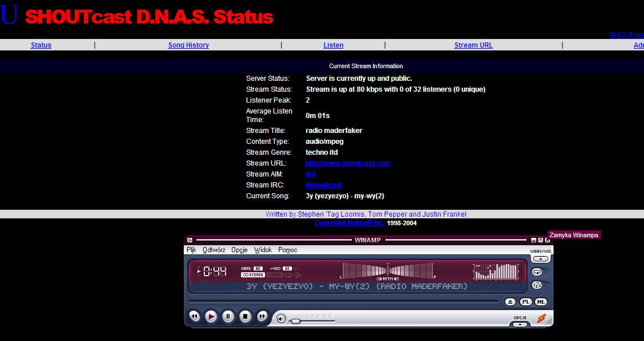
Task: Toggle shuffle (123) icon in Winamp
Action: (537, 285)
